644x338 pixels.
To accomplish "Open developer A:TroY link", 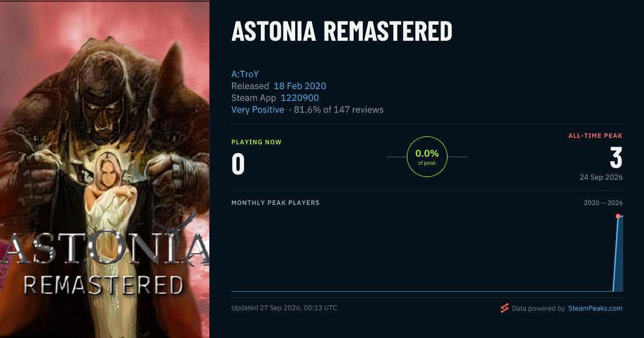I will (x=245, y=74).
